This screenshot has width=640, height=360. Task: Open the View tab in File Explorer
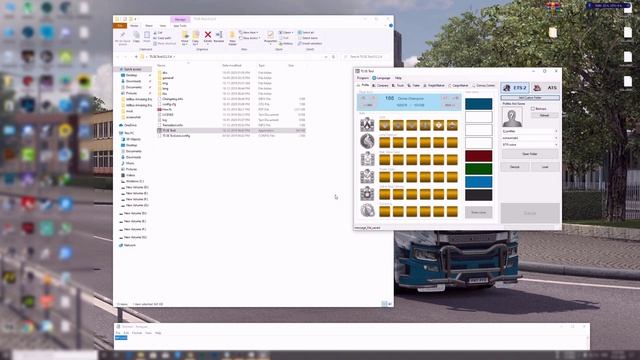[x=162, y=26]
